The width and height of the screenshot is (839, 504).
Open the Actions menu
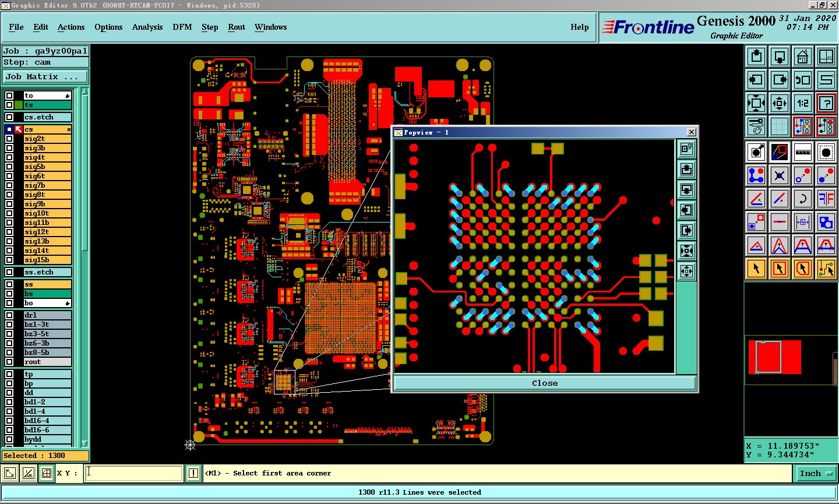[x=71, y=27]
